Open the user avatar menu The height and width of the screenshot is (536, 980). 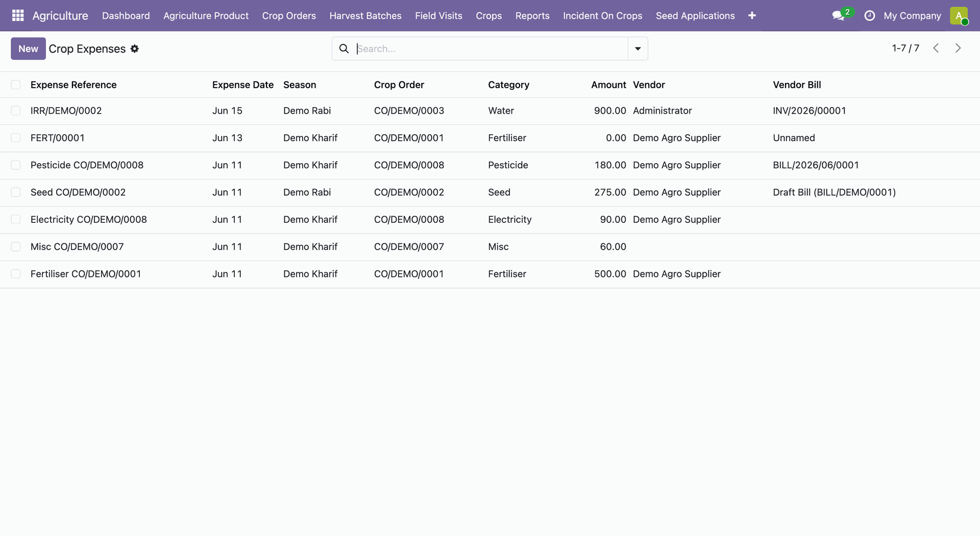(959, 15)
